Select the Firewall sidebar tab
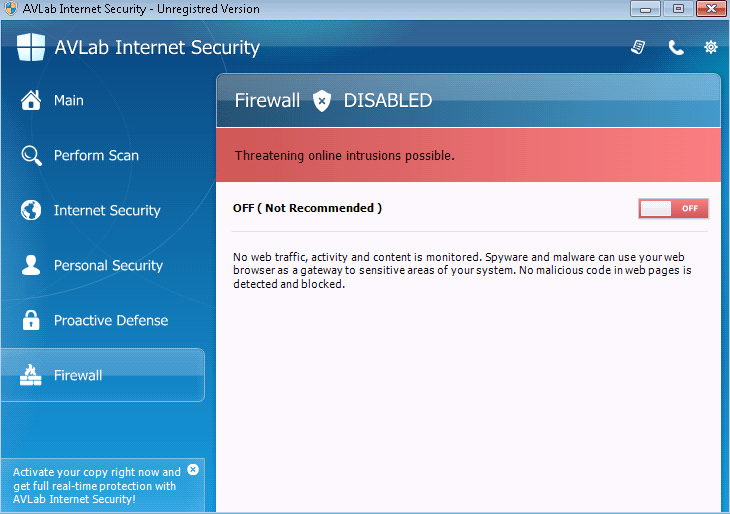The image size is (730, 514). [x=102, y=375]
